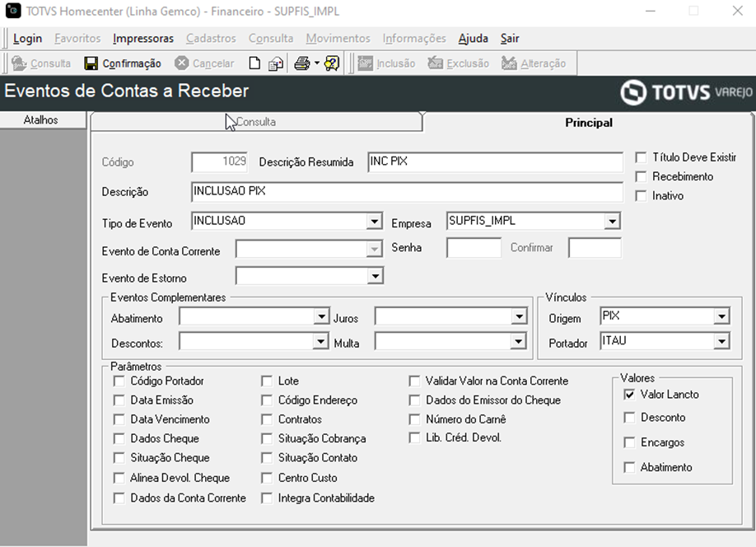Check the Encargos checkbox
756x547 pixels.
pos(629,442)
